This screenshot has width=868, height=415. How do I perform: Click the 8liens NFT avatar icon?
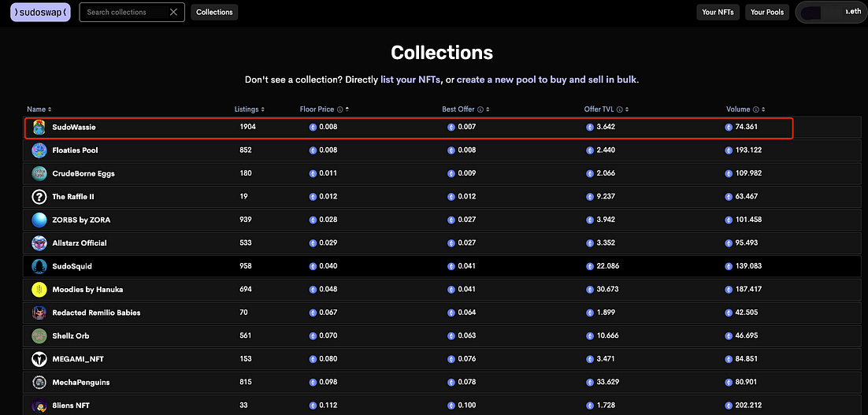[x=39, y=406]
